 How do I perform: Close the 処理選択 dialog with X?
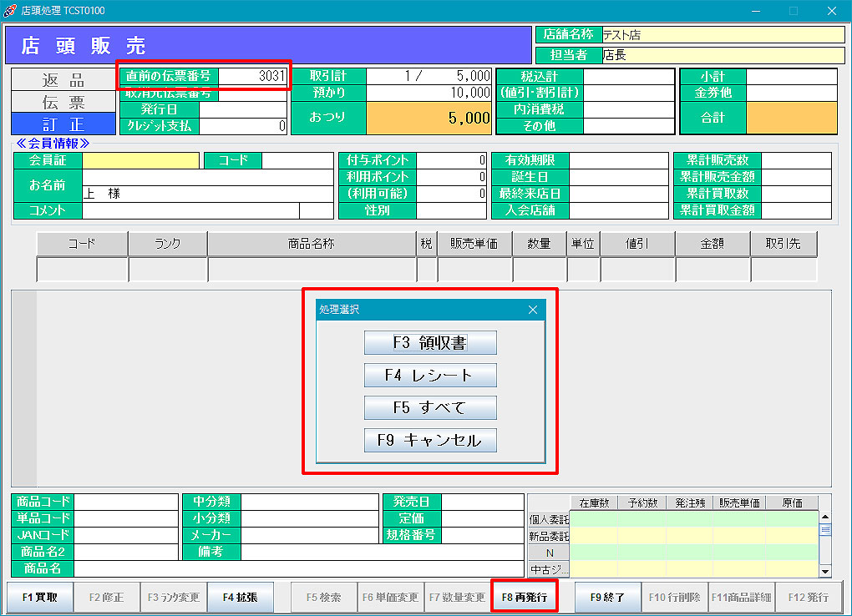[x=533, y=310]
